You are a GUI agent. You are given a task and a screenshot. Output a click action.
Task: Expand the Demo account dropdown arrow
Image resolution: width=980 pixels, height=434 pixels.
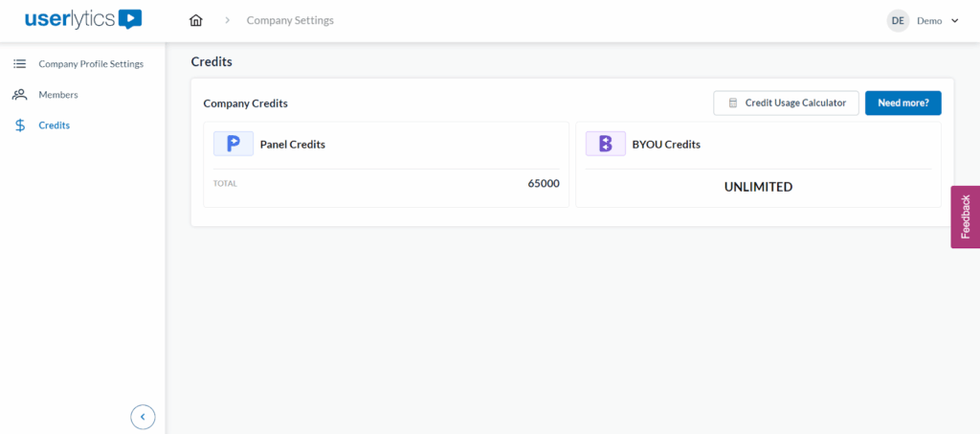(x=955, y=21)
